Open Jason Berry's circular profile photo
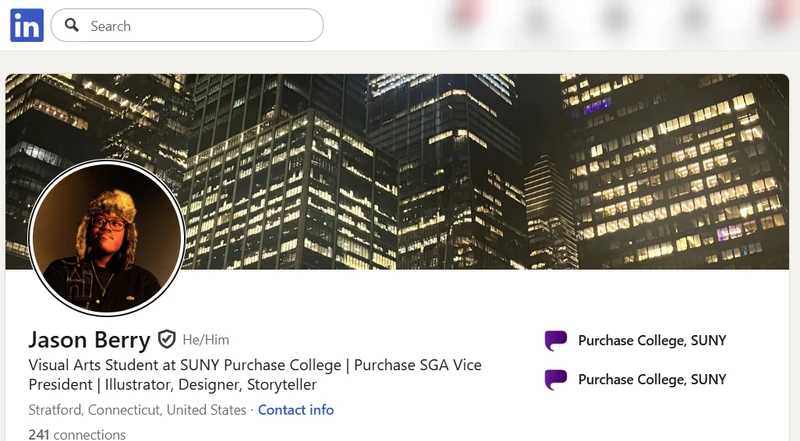 (106, 237)
